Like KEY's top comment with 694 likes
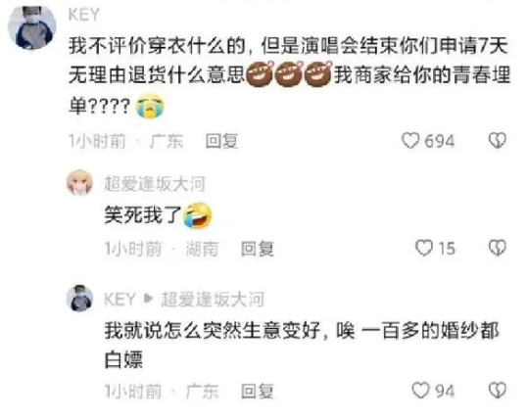527x420 pixels. (x=410, y=140)
